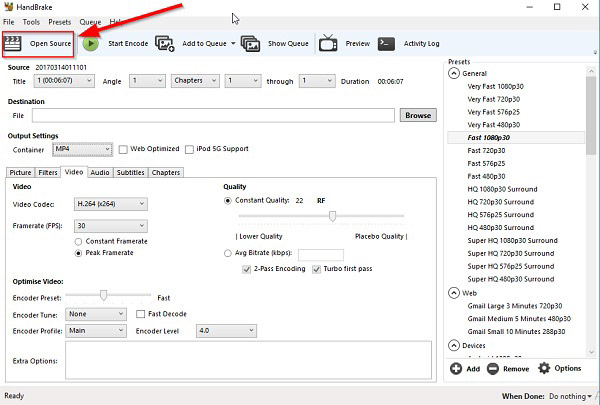Click the green Start Encode play icon
600x405 pixels.
(91, 44)
